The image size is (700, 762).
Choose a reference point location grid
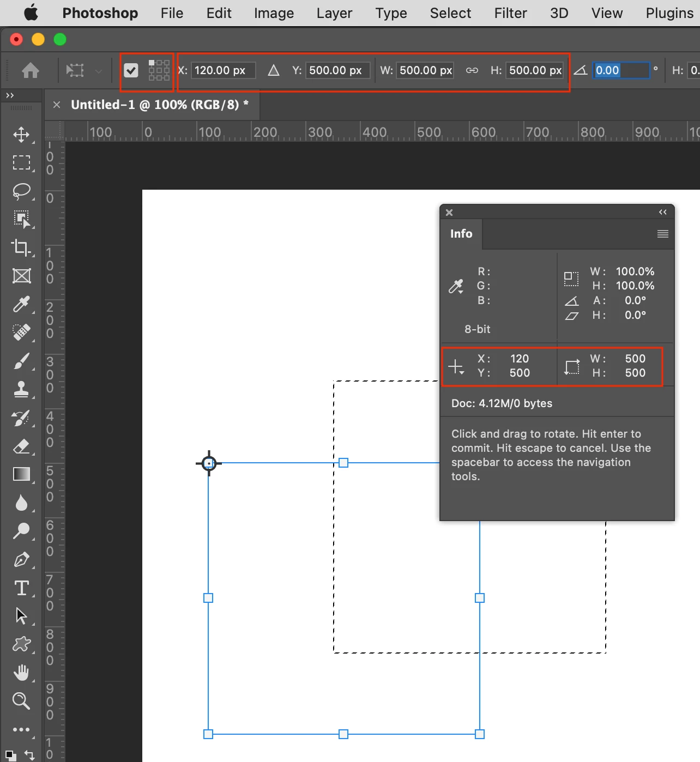pos(159,70)
